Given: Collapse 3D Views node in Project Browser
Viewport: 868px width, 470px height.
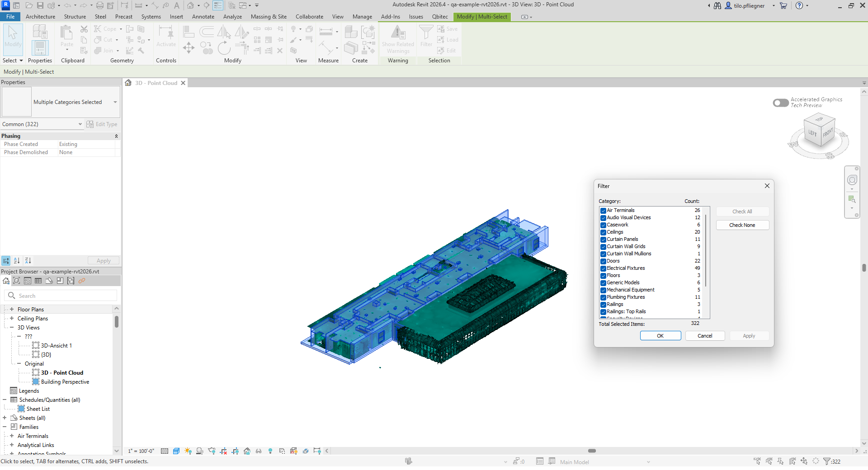Looking at the screenshot, I should click(12, 328).
